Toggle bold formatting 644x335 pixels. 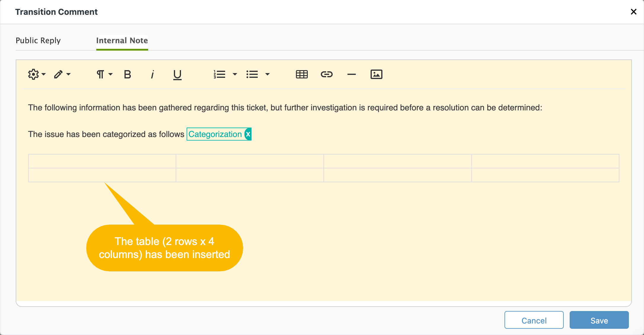pos(127,74)
